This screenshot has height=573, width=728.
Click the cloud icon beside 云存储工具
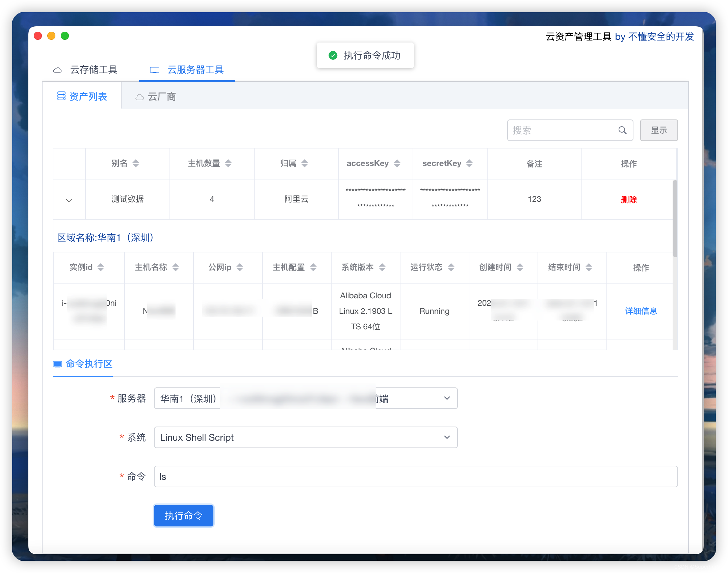tap(58, 70)
